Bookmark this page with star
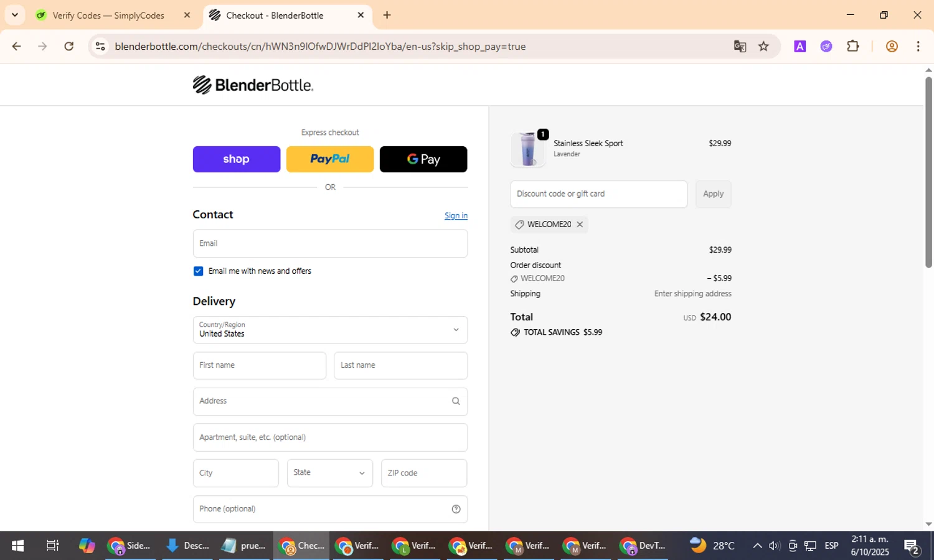 (763, 47)
